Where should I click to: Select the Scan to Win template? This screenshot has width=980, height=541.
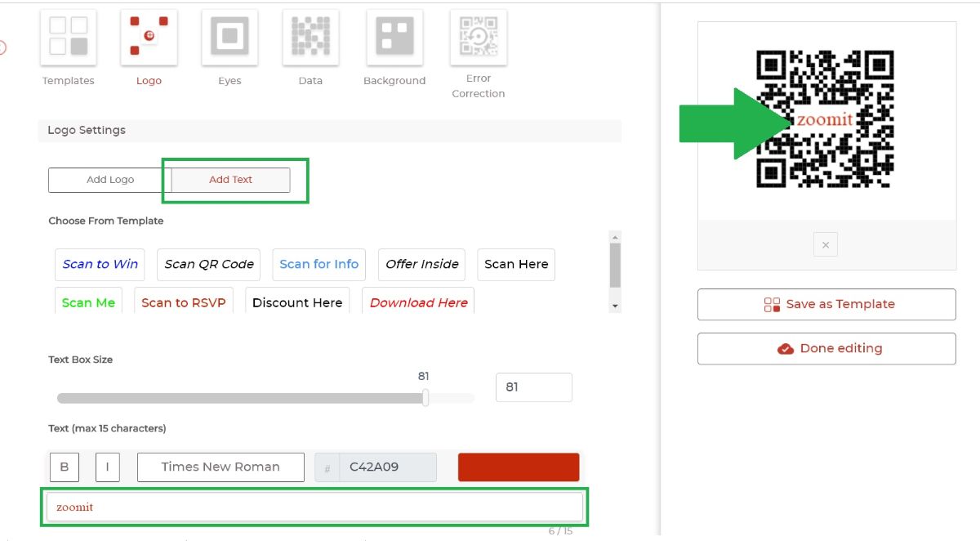pyautogui.click(x=99, y=264)
